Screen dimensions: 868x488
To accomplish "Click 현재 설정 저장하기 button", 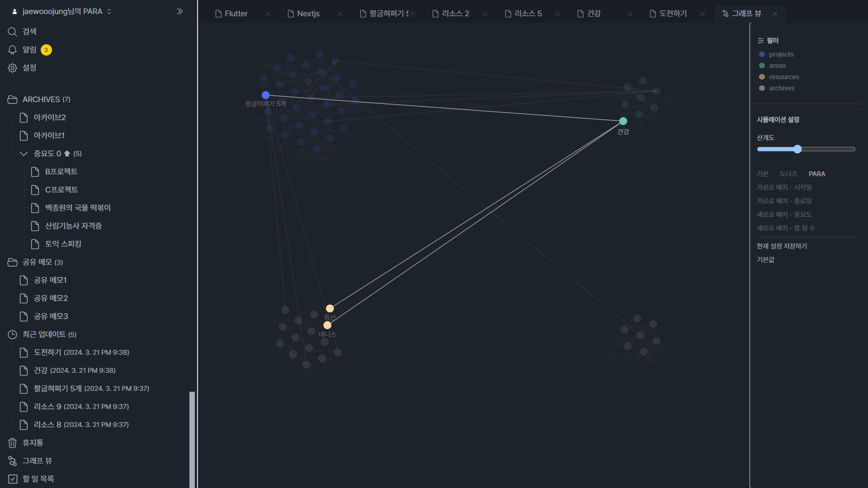I will point(782,246).
